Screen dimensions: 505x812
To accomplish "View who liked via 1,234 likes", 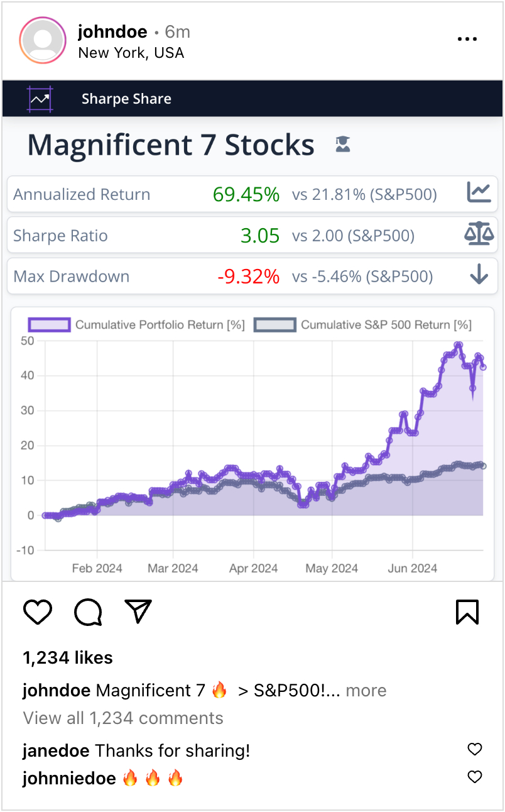I will point(67,657).
